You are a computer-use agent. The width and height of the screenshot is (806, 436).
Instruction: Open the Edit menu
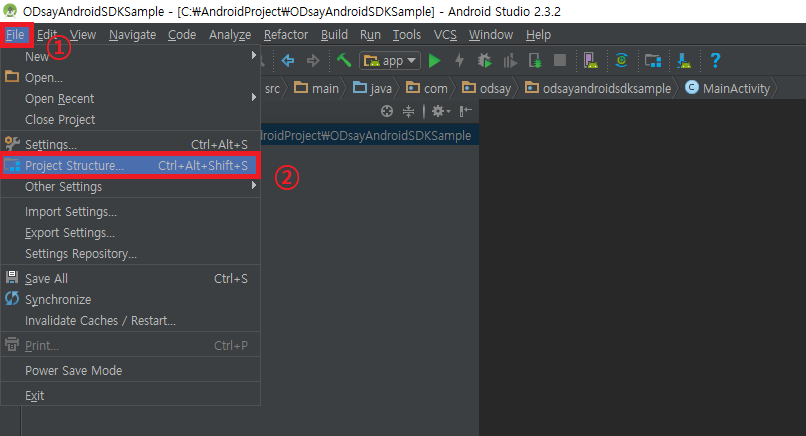(47, 34)
